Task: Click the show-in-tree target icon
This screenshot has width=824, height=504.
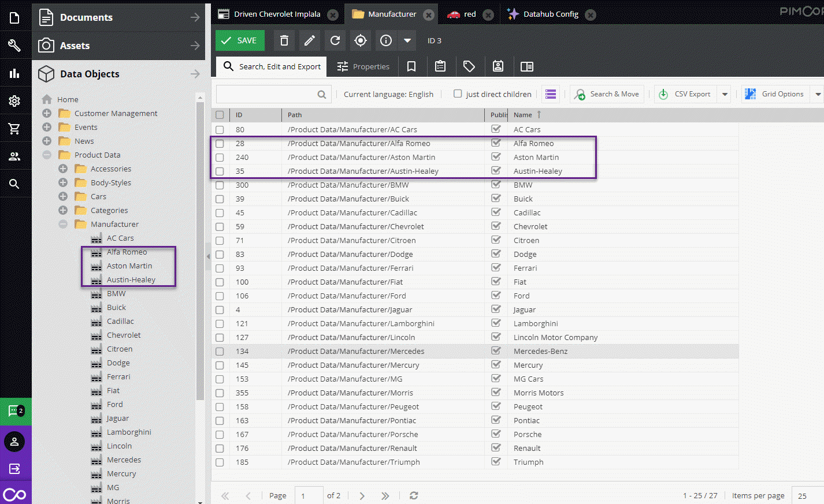Action: click(361, 40)
